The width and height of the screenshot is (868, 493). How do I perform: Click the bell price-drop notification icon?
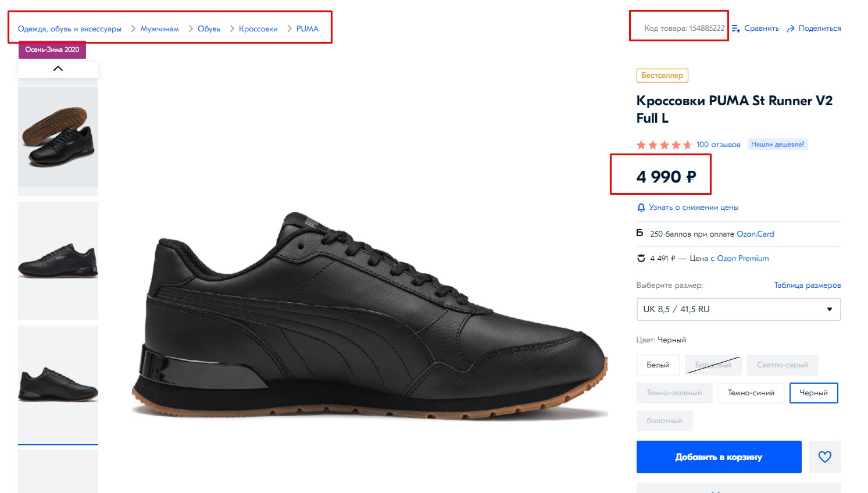click(641, 208)
